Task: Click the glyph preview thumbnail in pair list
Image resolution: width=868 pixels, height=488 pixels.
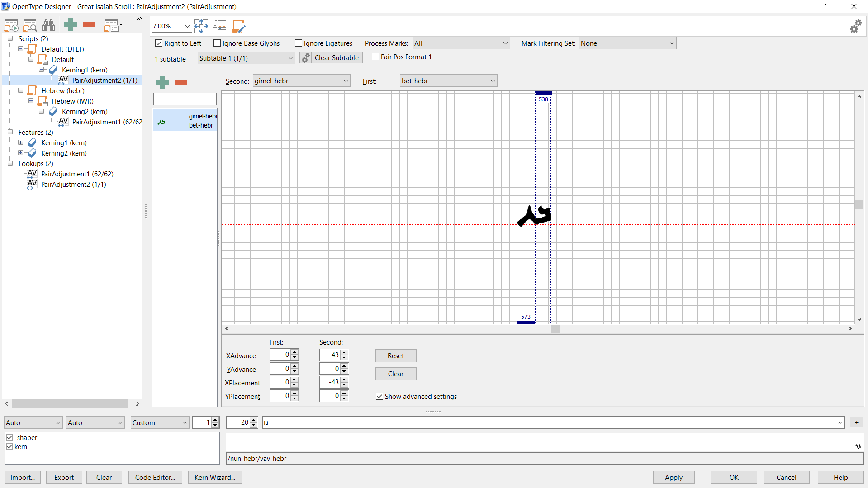Action: (x=161, y=122)
